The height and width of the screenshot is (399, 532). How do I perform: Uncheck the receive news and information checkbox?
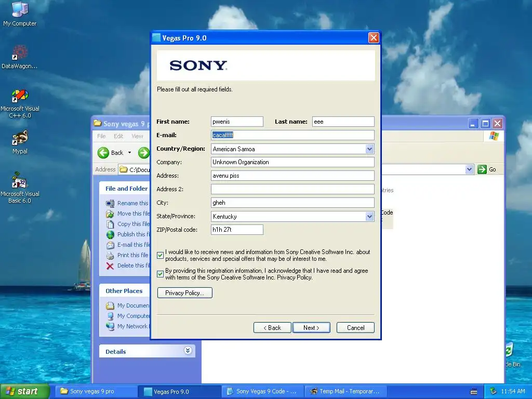(x=161, y=255)
